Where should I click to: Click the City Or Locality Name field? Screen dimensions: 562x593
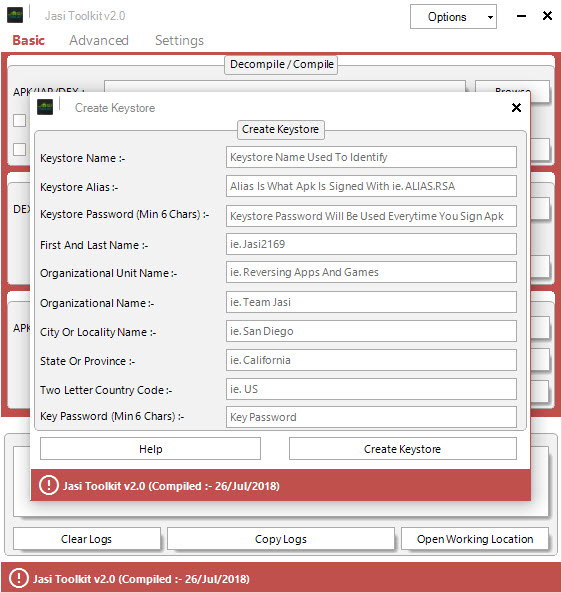coord(371,331)
